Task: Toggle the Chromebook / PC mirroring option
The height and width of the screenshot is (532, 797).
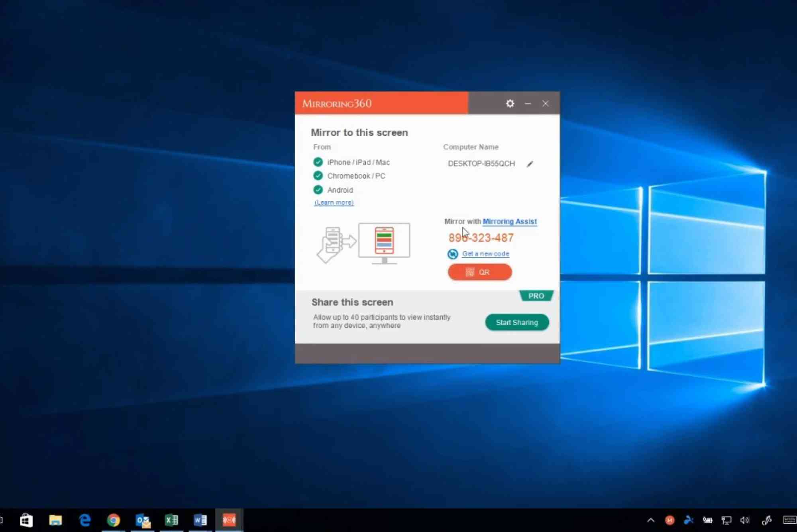Action: (x=318, y=176)
